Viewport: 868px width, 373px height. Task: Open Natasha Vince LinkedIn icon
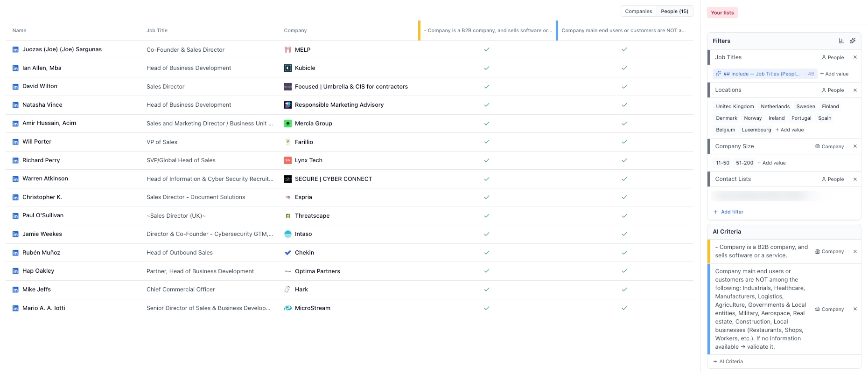[x=15, y=105]
